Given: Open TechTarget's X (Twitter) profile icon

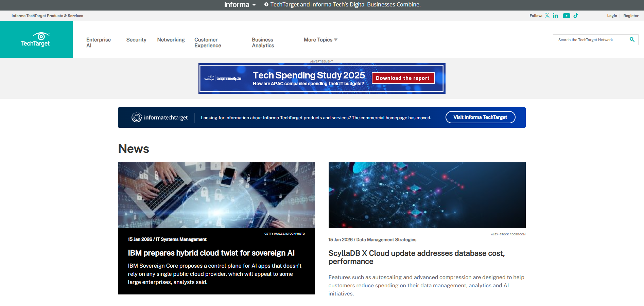Looking at the screenshot, I should click(x=547, y=16).
